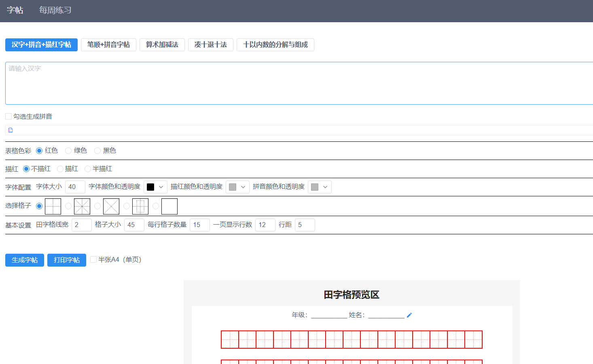The image size is (593, 364).
Task: Open the 拼音颜色和透明度 dropdown arrow
Action: (325, 187)
